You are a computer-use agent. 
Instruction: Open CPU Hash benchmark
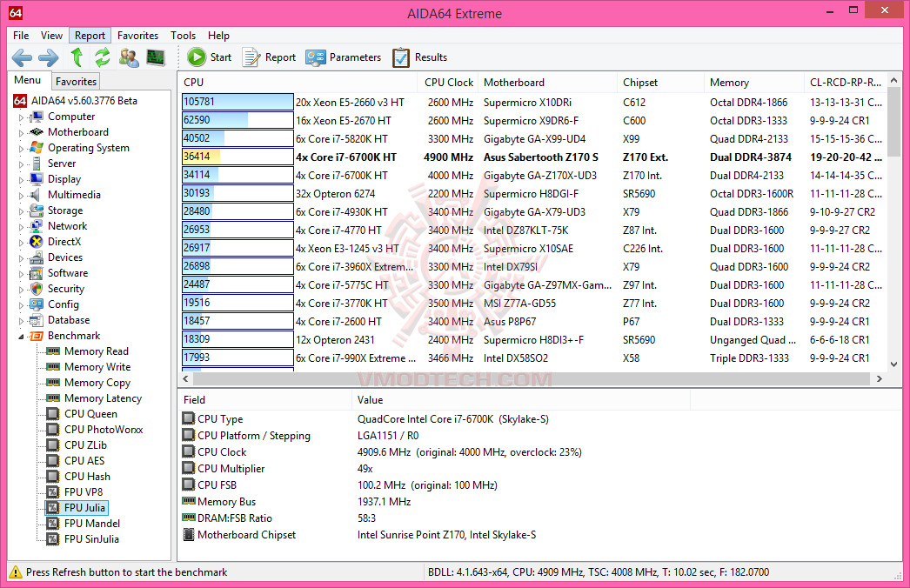coord(87,478)
